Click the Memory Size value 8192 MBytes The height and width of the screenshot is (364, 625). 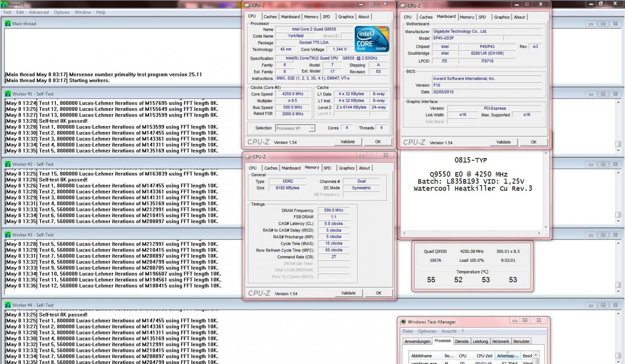pos(288,188)
